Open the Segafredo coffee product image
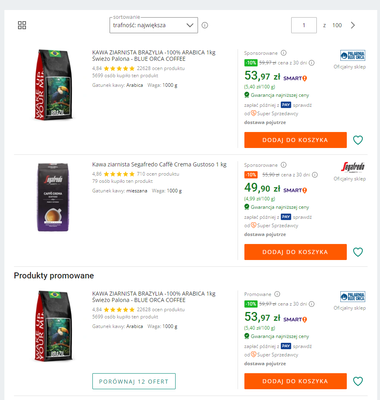Viewport: 380px width, 400px height. click(x=53, y=197)
